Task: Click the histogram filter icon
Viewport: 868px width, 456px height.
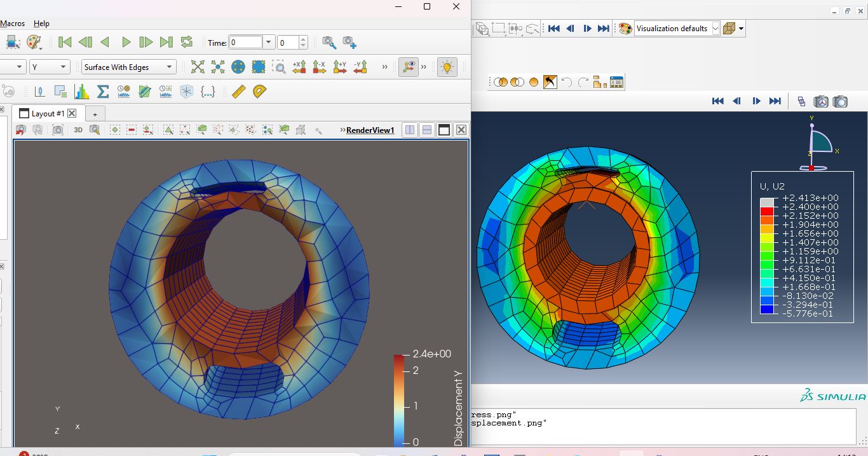Action: (x=82, y=92)
